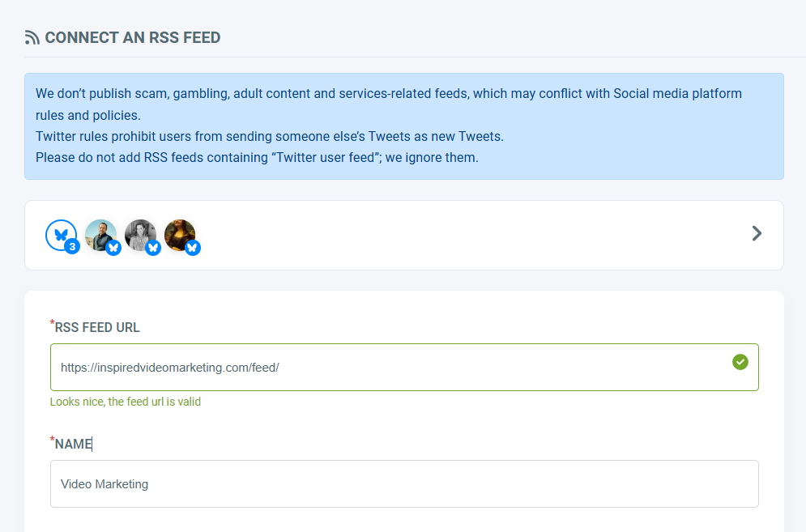The height and width of the screenshot is (532, 806).
Task: Click the Mona Lisa account avatar
Action: [x=180, y=233]
